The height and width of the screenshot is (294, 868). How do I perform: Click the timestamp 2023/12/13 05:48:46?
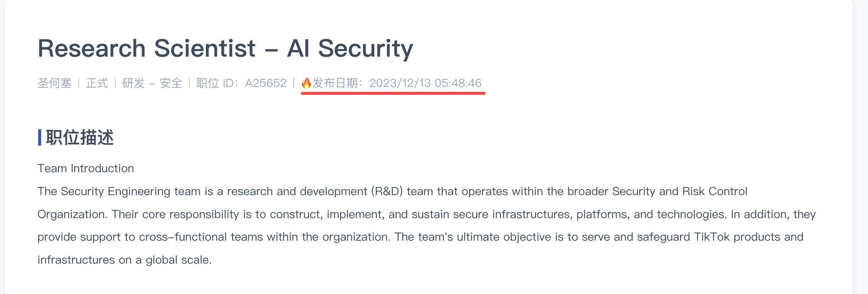point(425,83)
